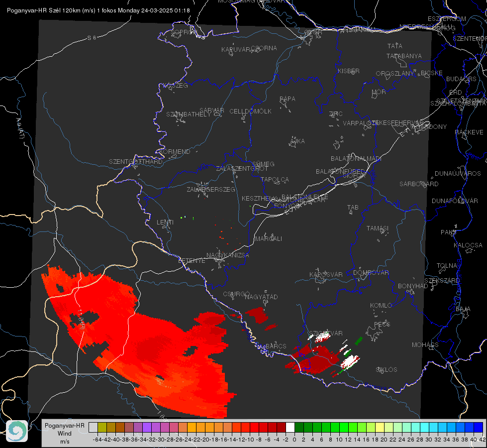Viewport: 487px width, 448px height.
Task: Click the PÁPA city label
Action: (x=288, y=99)
